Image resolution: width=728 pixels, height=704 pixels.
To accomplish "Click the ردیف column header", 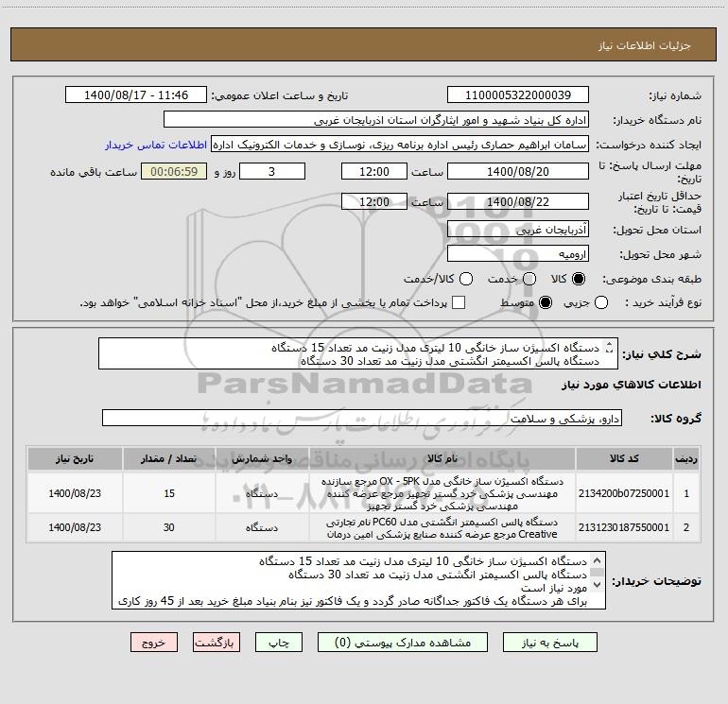I will point(686,458).
